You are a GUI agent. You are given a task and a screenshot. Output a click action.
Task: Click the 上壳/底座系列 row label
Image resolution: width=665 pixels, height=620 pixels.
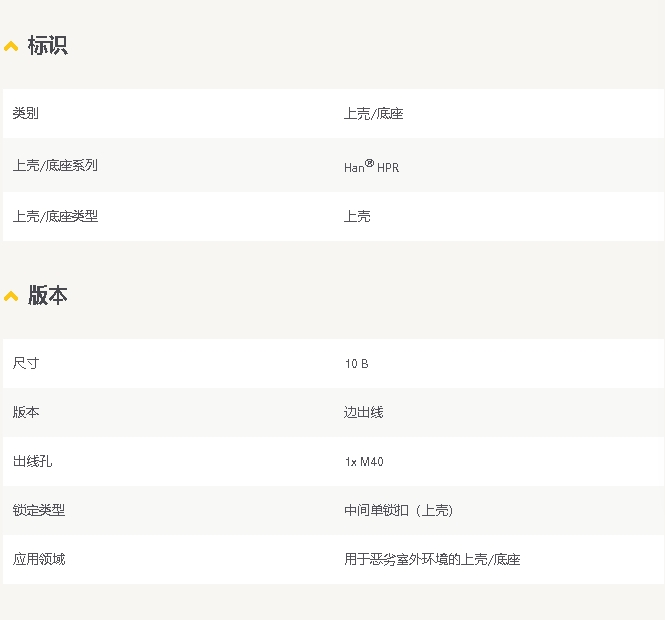pos(55,165)
